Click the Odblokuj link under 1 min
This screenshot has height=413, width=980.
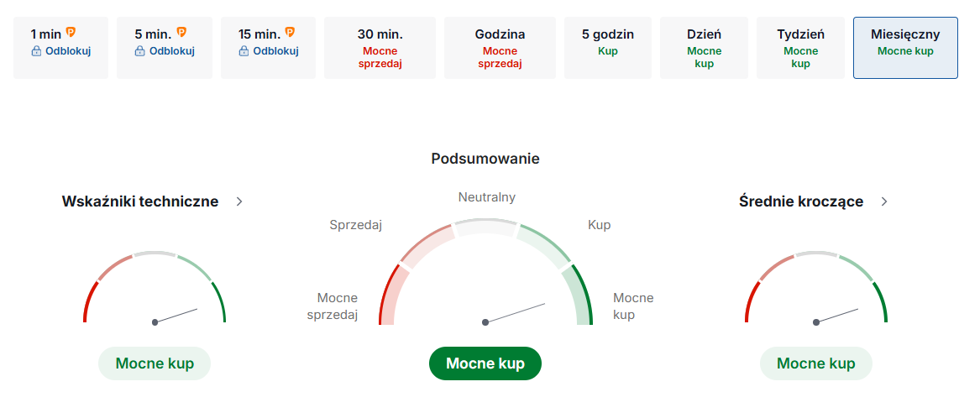(x=68, y=51)
